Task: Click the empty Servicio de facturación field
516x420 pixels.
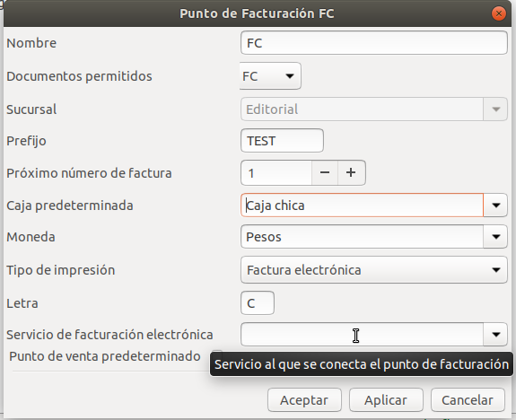Action: point(362,335)
